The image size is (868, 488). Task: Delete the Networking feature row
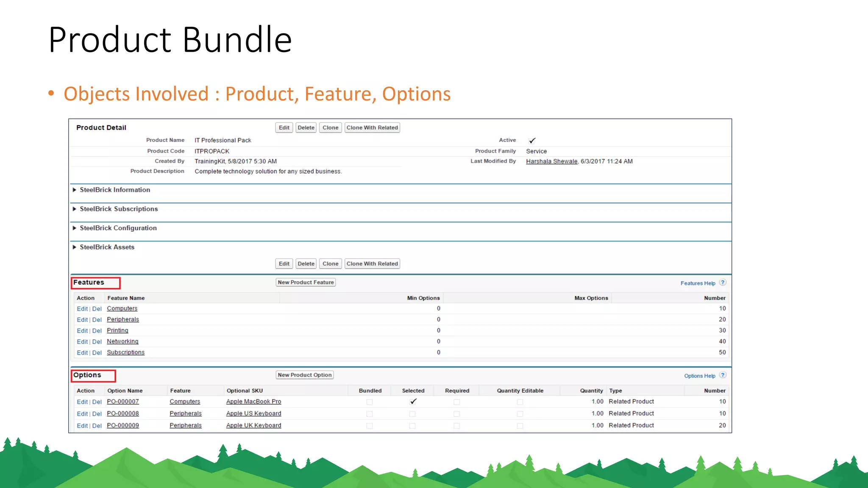click(97, 342)
